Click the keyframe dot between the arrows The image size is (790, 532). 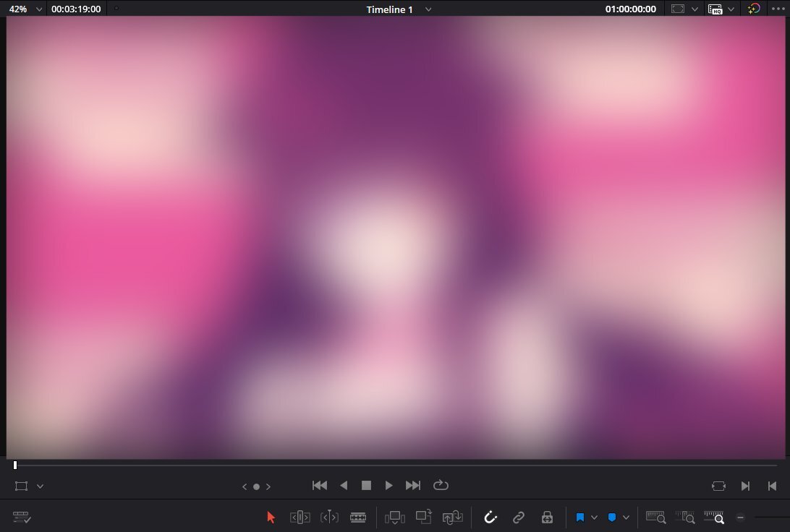coord(256,486)
